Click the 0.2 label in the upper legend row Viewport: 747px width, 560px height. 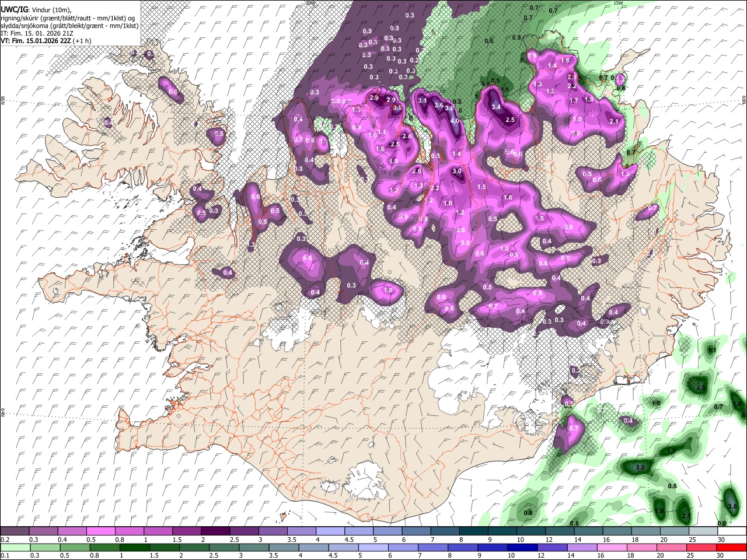tap(5, 540)
